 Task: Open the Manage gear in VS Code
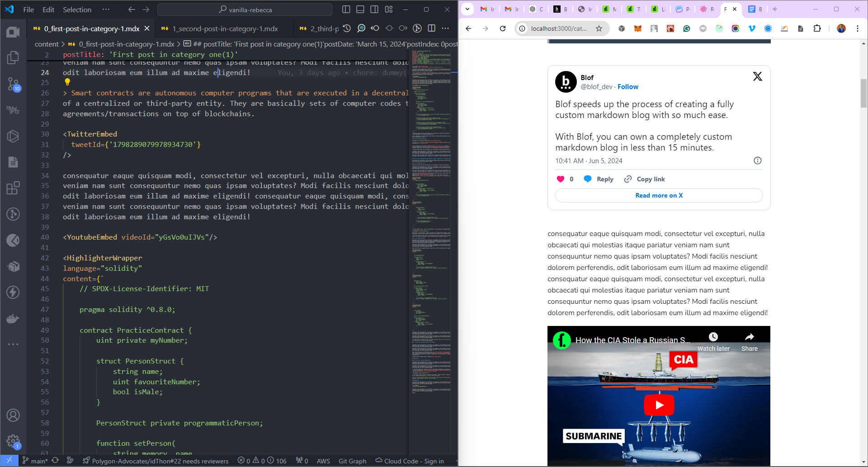tap(13, 441)
